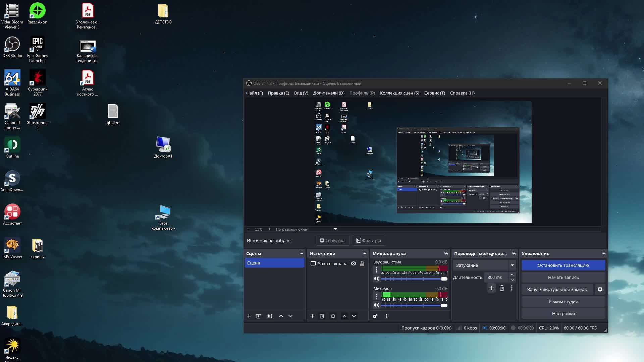
Task: Move source up with arrow icon
Action: [344, 316]
